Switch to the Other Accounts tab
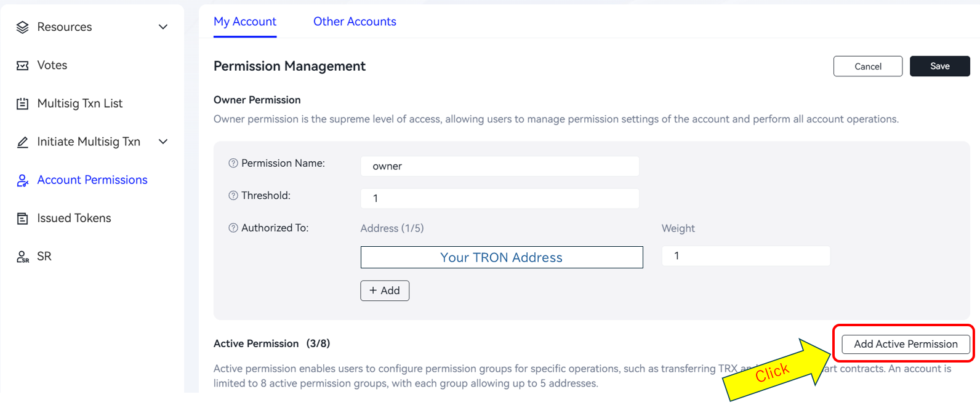The image size is (980, 405). pyautogui.click(x=355, y=22)
